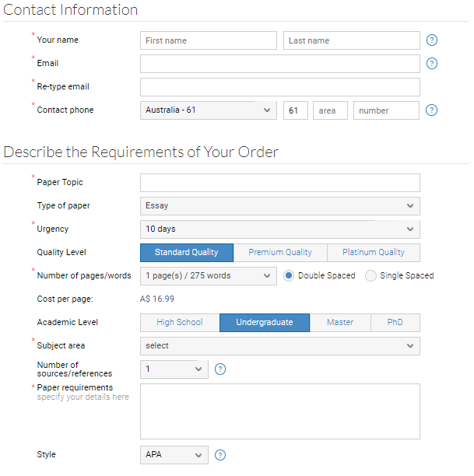Select PhD academic level
The width and height of the screenshot is (474, 476).
point(395,323)
